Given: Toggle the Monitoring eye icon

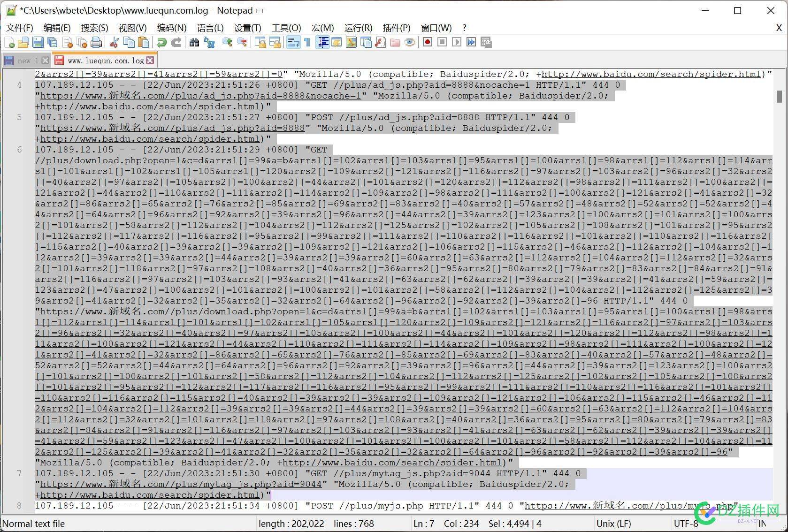Looking at the screenshot, I should pos(409,43).
